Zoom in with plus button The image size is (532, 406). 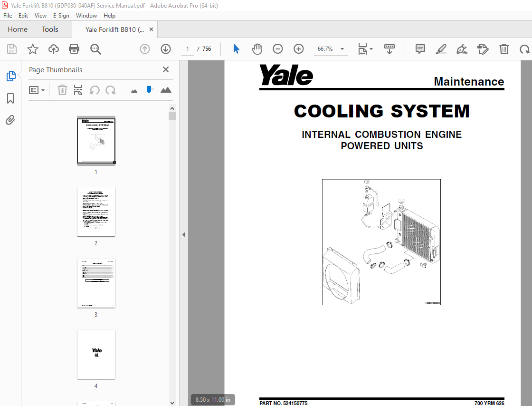299,49
